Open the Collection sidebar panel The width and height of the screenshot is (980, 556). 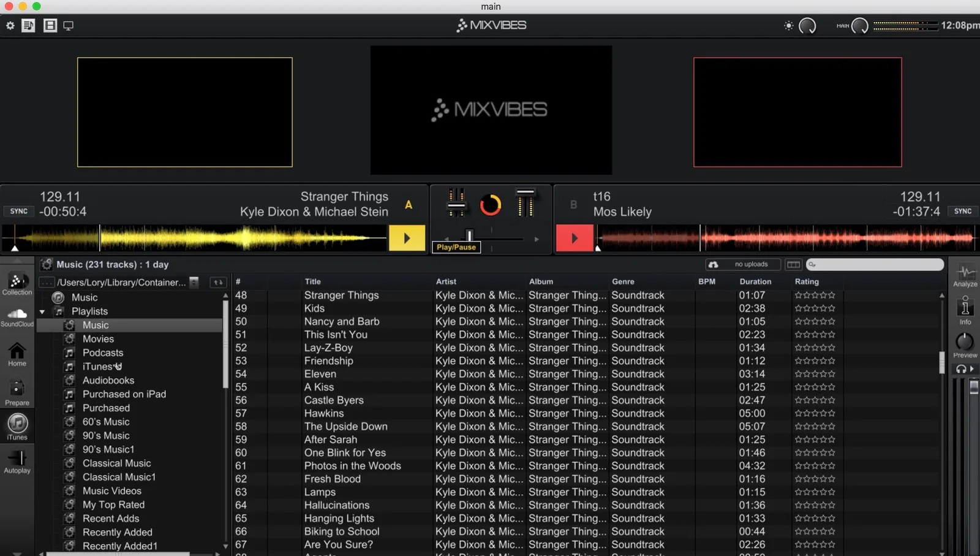click(17, 284)
